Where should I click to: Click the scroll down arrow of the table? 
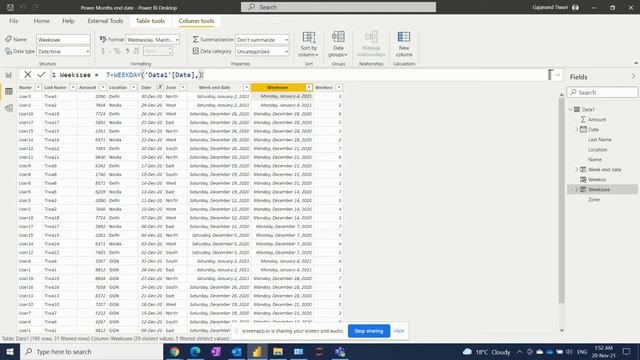(x=562, y=330)
